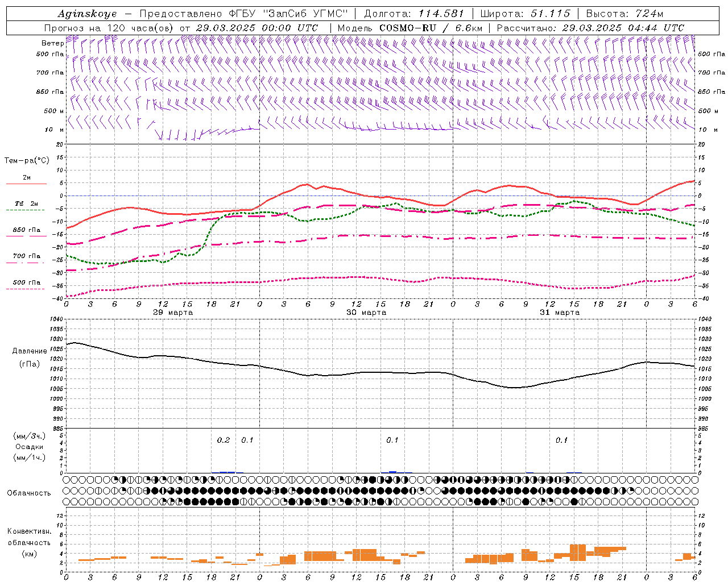Screen dimensions: 728x582
Task: Click the 850 гПа temperature legend line sample
Action: [x=26, y=236]
